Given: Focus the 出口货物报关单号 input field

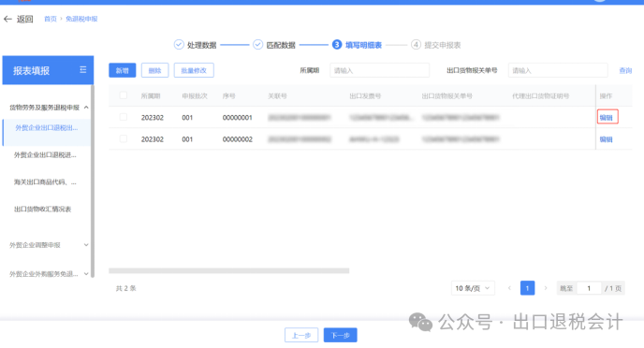Looking at the screenshot, I should (x=558, y=70).
